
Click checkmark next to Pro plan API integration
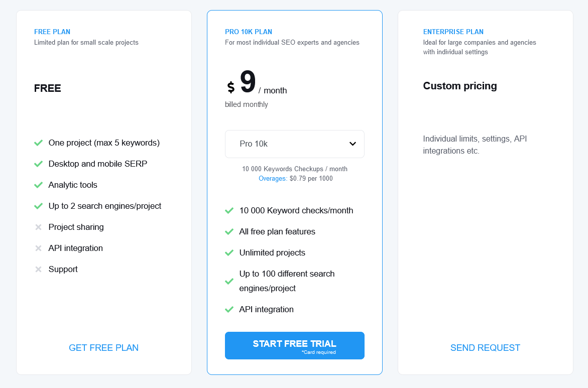click(229, 310)
